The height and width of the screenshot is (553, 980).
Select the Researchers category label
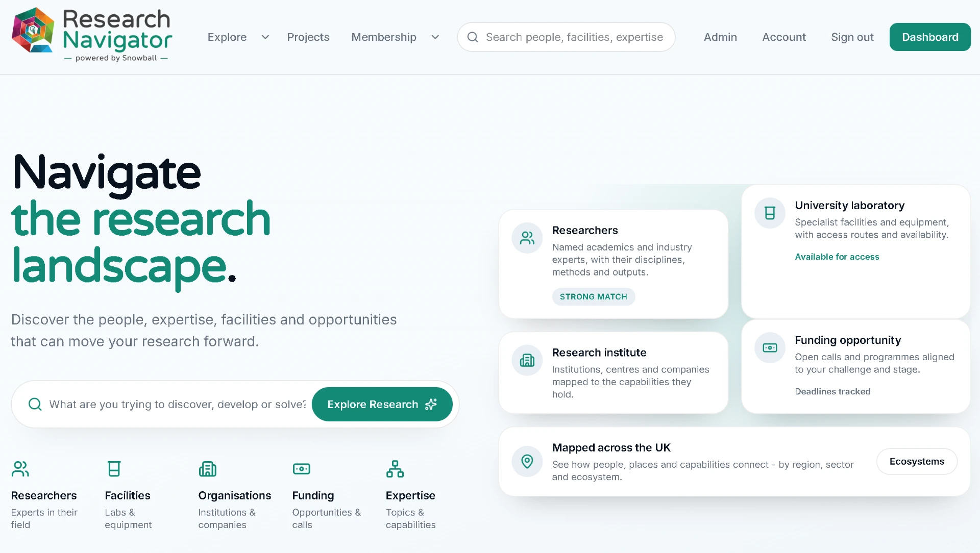click(x=44, y=496)
